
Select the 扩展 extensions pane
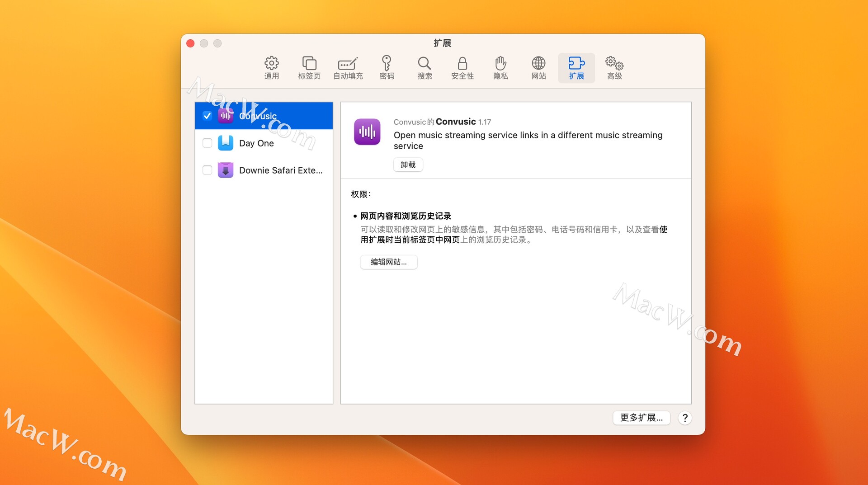[x=576, y=68]
